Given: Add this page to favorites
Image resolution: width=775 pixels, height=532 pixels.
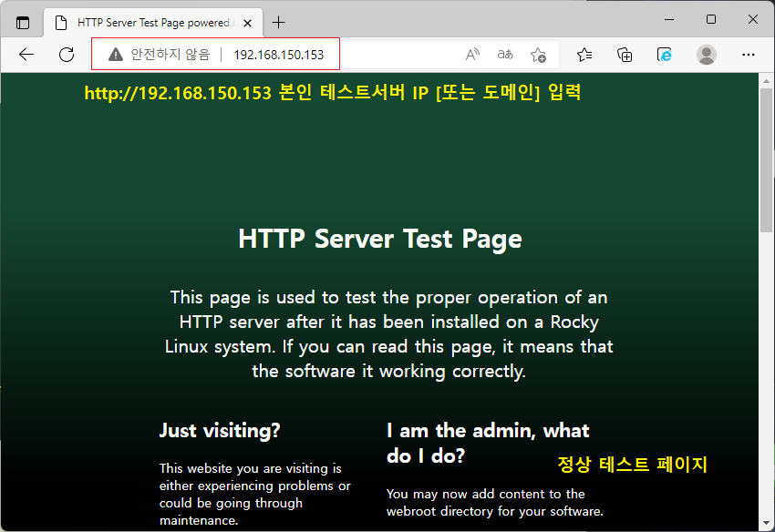Looking at the screenshot, I should (538, 55).
